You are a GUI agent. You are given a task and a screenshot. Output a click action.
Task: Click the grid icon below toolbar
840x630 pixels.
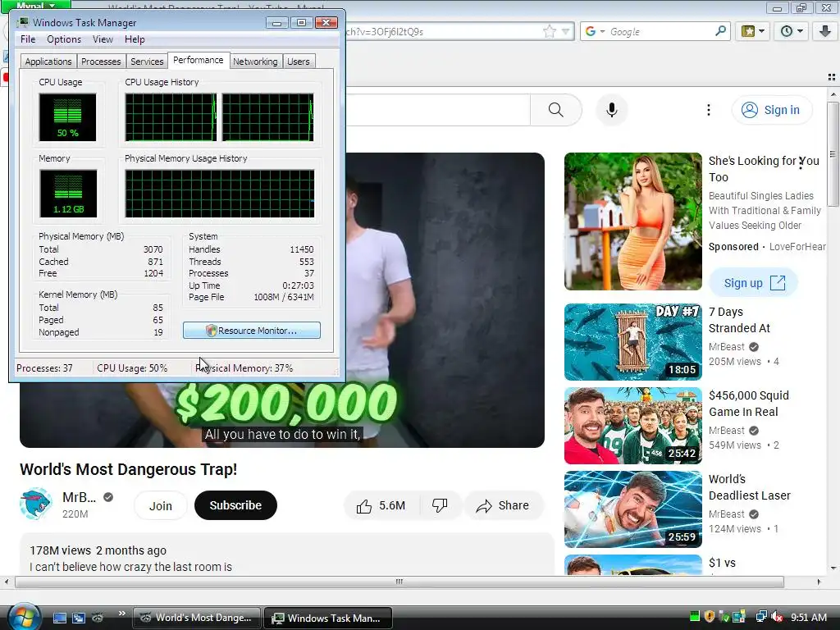click(x=832, y=77)
